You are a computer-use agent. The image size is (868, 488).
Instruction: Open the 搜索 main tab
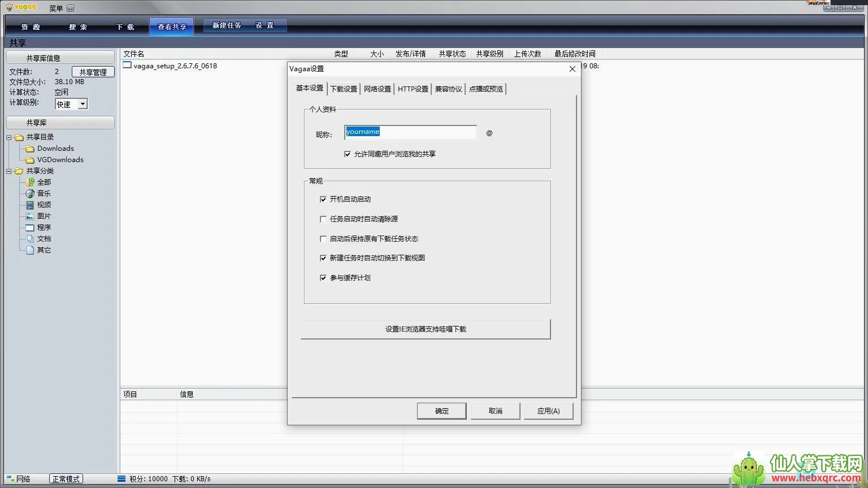[78, 27]
